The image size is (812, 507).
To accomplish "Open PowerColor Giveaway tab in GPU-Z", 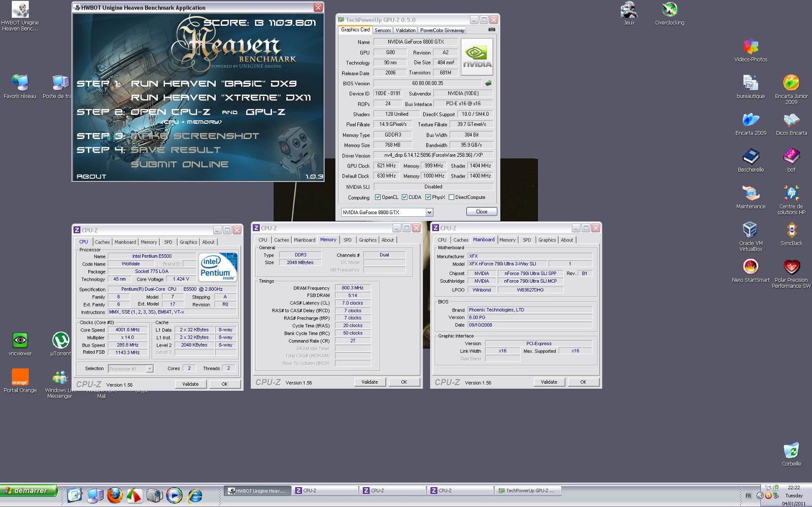I will coord(442,30).
